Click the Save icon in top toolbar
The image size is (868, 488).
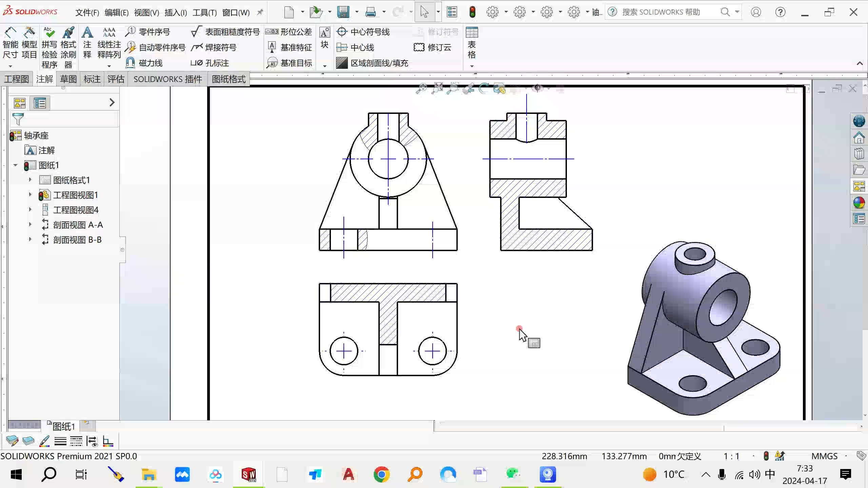tap(343, 12)
